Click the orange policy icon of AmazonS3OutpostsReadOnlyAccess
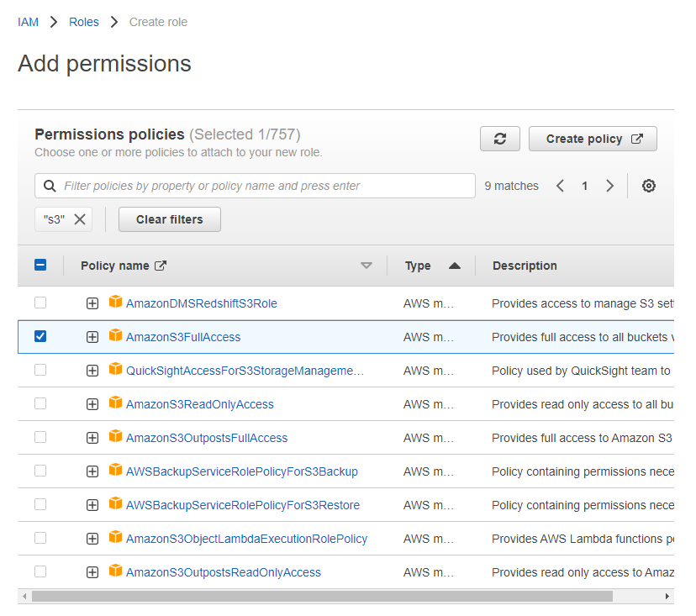The height and width of the screenshot is (616, 696). (x=115, y=571)
